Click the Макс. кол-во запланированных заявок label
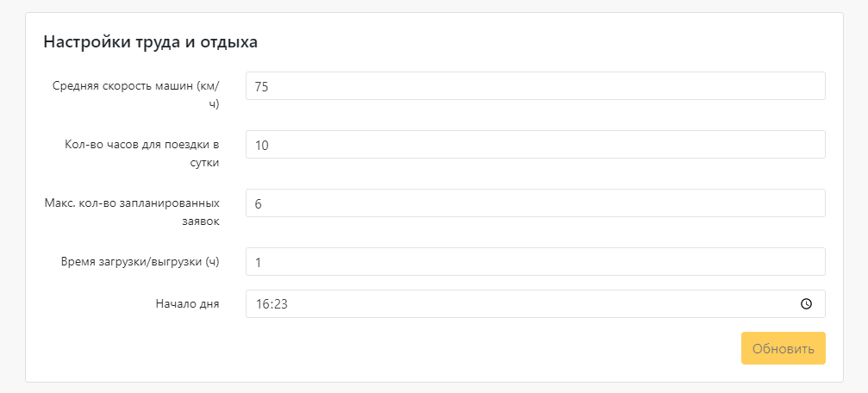This screenshot has width=868, height=393. pyautogui.click(x=132, y=211)
